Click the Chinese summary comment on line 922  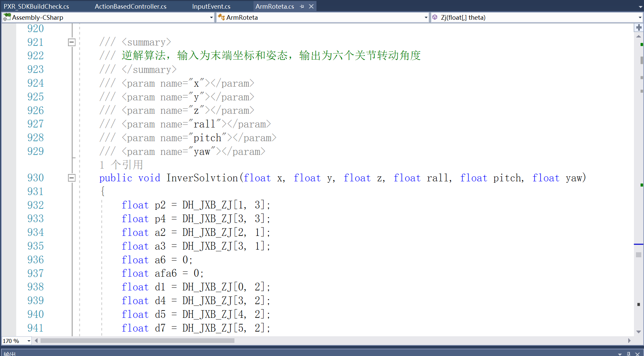click(x=271, y=56)
